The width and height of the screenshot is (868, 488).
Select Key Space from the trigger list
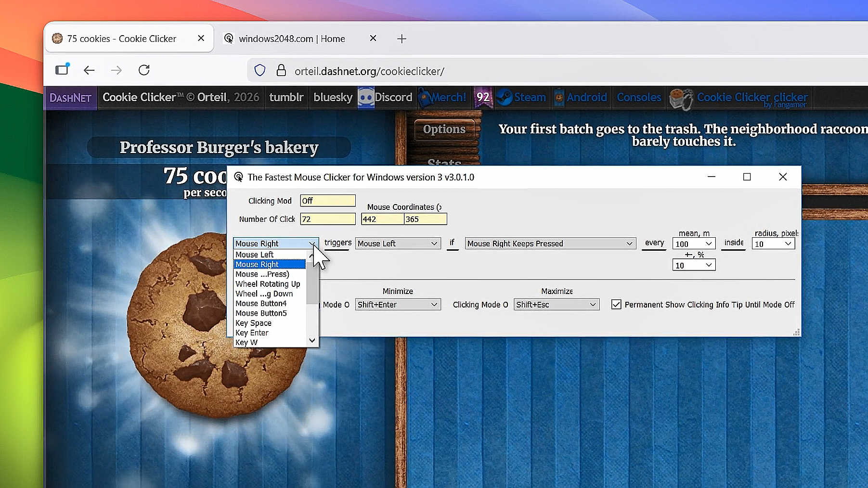click(x=253, y=322)
